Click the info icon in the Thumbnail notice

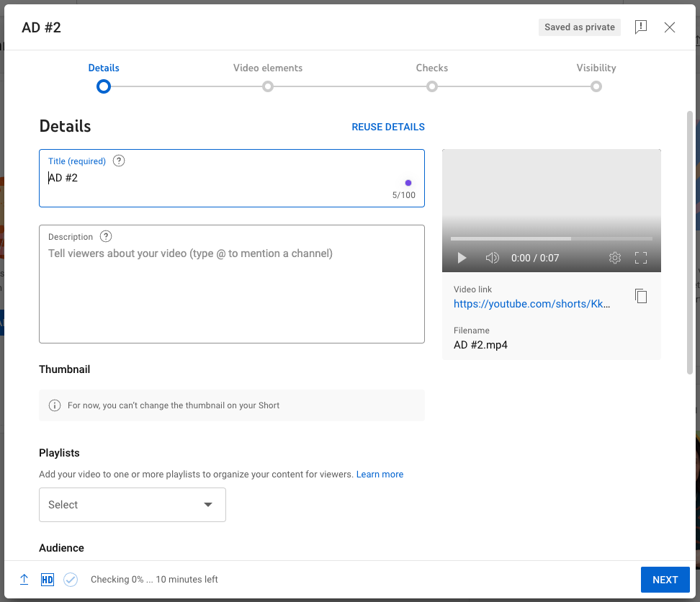click(54, 405)
